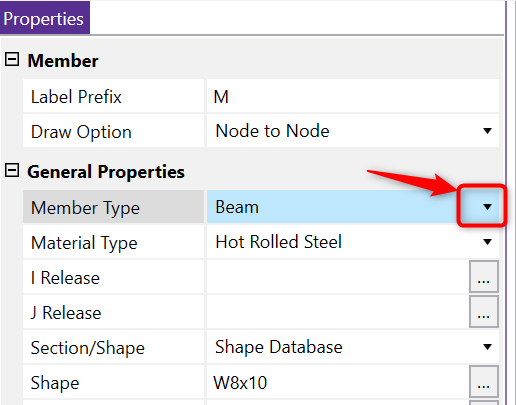Click the Node to Node value
Image resolution: width=516 pixels, height=405 pixels.
click(x=272, y=131)
